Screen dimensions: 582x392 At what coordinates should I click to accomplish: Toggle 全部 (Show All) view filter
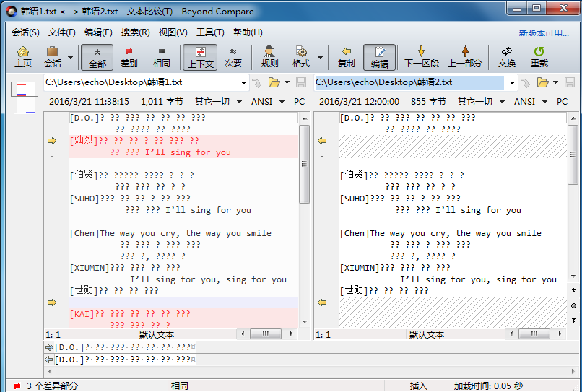(x=97, y=56)
